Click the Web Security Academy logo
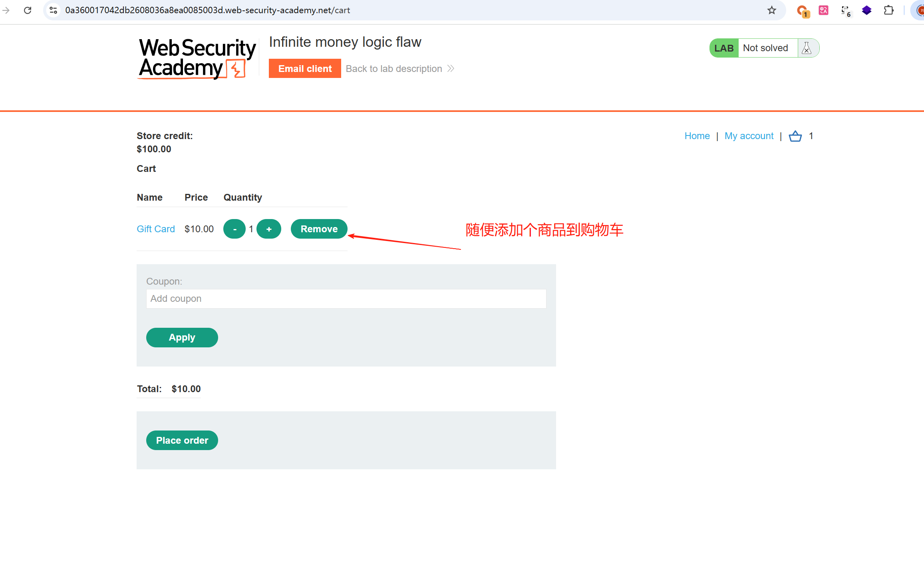The height and width of the screenshot is (578, 924). pyautogui.click(x=197, y=58)
